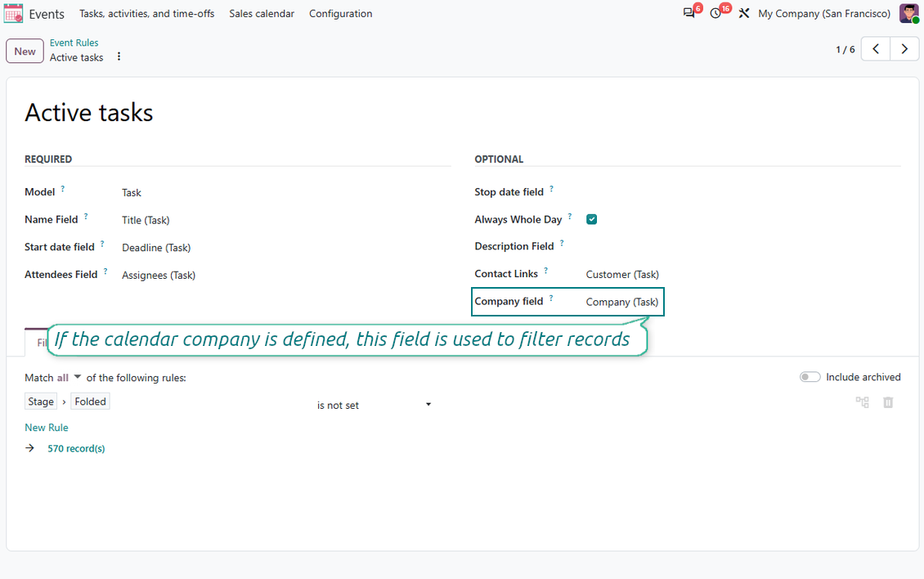The height and width of the screenshot is (579, 924).
Task: Open the record actions kebab menu
Action: (x=119, y=56)
